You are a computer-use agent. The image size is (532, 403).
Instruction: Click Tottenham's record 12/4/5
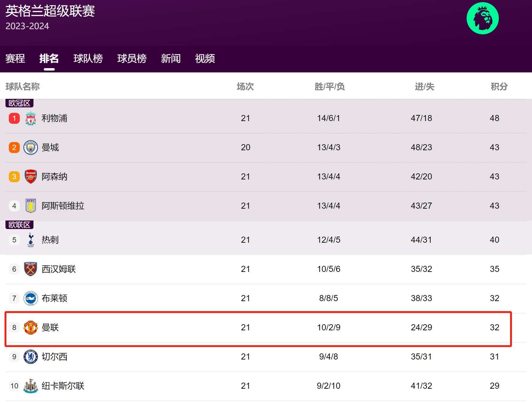tap(329, 240)
